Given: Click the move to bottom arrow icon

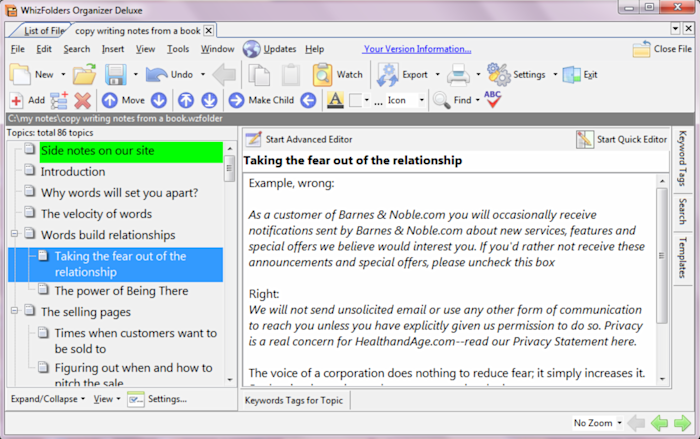Looking at the screenshot, I should pyautogui.click(x=209, y=100).
